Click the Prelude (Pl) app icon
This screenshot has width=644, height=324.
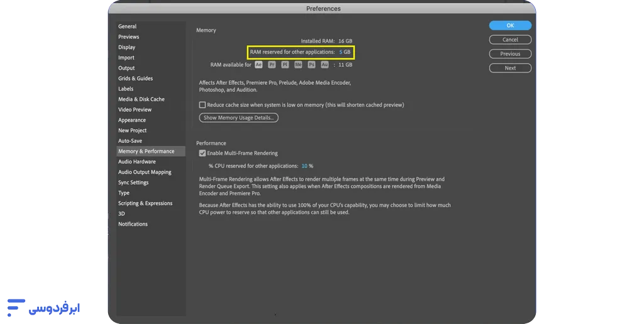285,65
